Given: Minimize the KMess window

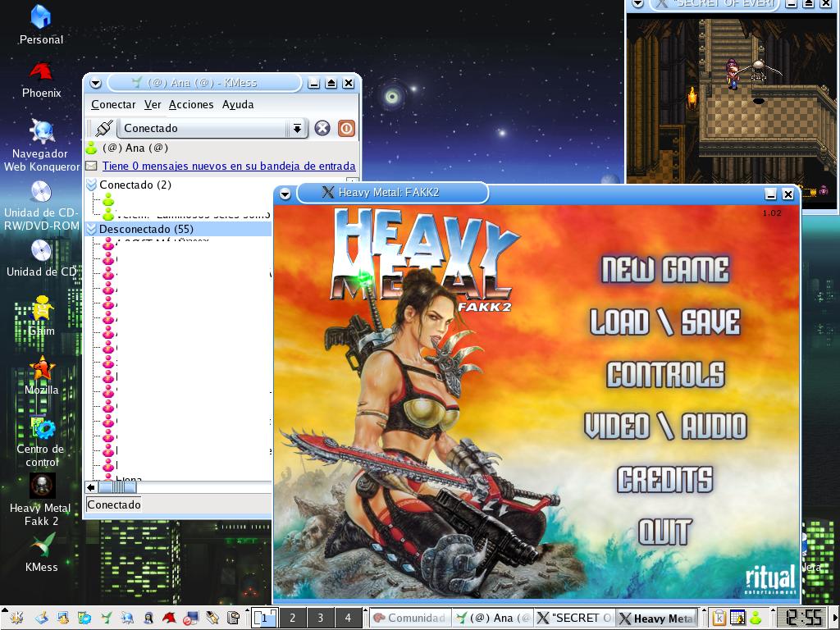Looking at the screenshot, I should pos(314,83).
